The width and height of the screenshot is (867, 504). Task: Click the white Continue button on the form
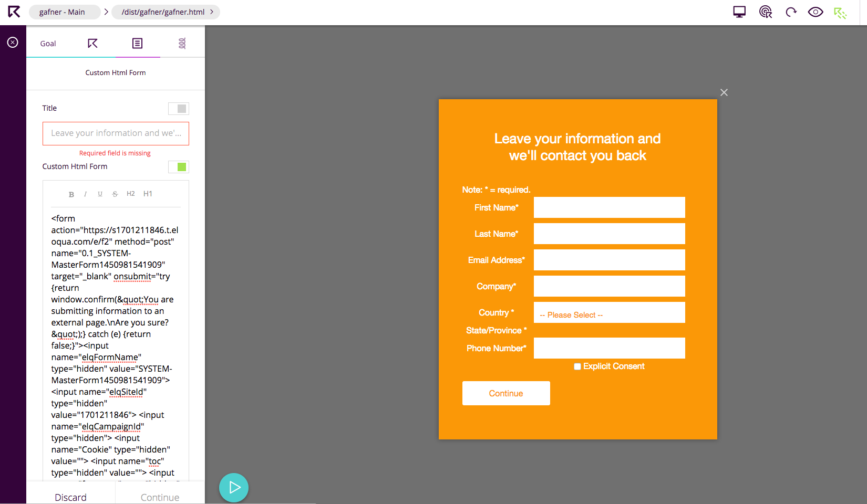506,393
